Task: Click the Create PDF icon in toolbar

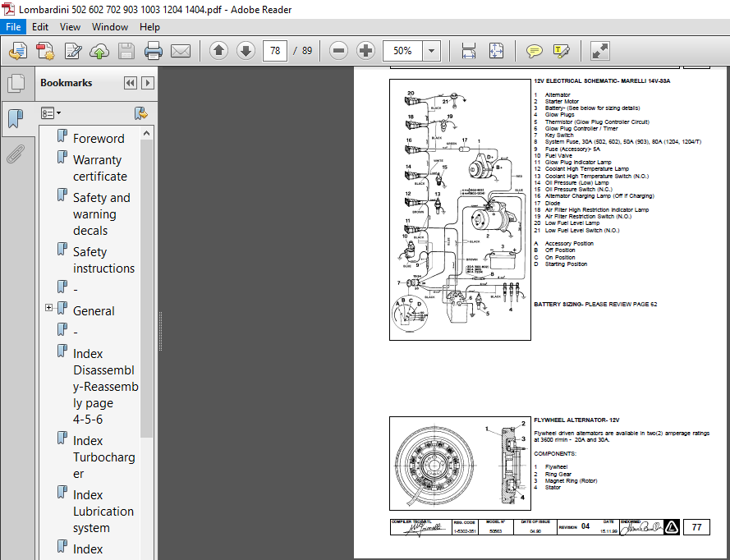Action: pos(45,51)
